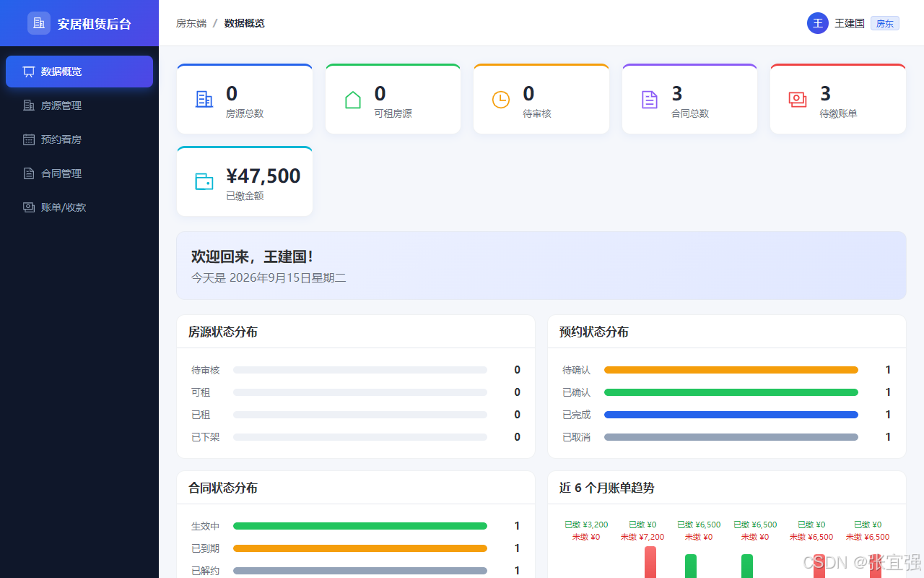The image size is (924, 578).
Task: Click the 合同总数 card label
Action: (x=690, y=113)
